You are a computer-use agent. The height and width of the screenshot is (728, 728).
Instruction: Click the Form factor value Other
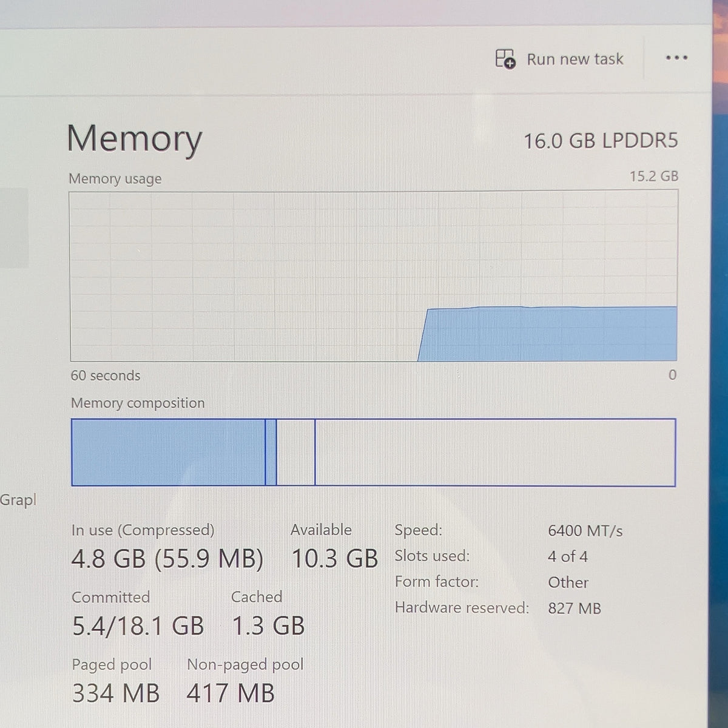pos(568,582)
